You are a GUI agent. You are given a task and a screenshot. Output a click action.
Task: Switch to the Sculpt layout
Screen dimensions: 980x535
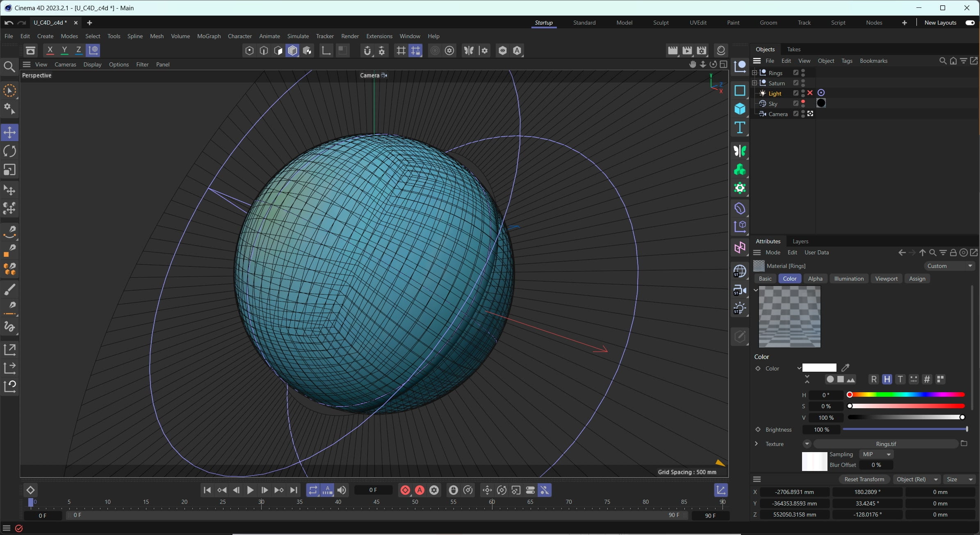661,23
